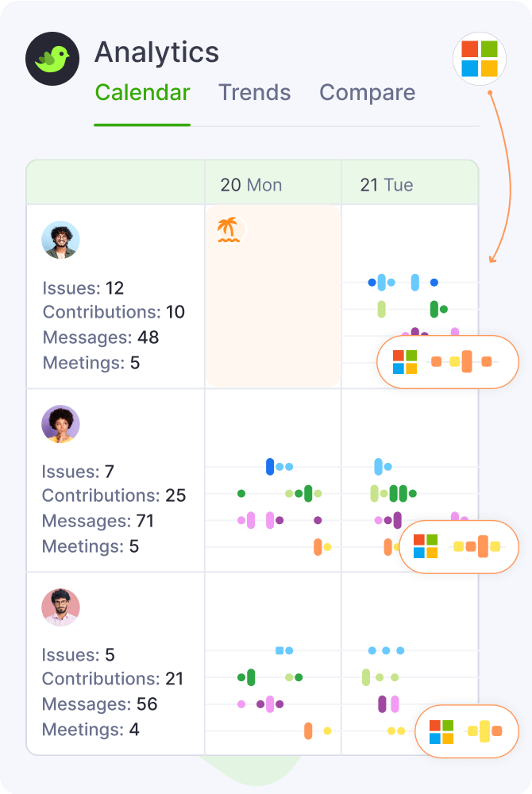Select the 20 Mon column header

251,185
